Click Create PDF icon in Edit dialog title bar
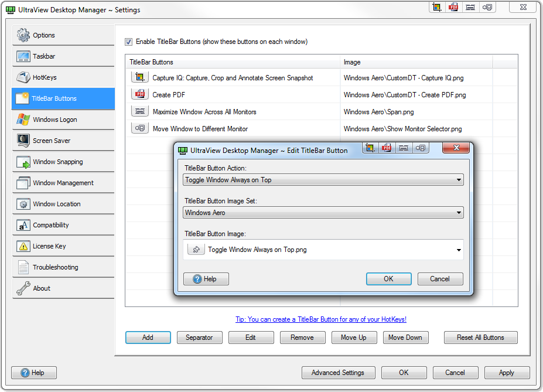Image resolution: width=543 pixels, height=392 pixels. (x=387, y=148)
